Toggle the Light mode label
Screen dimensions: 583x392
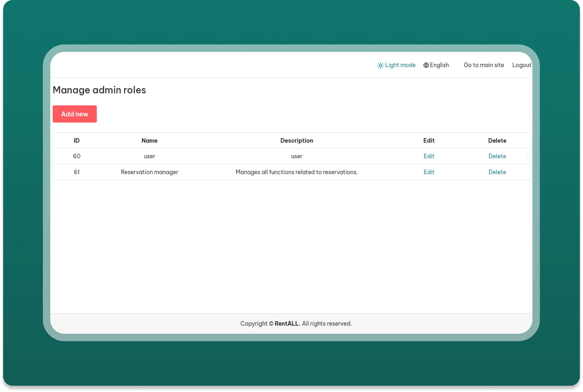400,65
